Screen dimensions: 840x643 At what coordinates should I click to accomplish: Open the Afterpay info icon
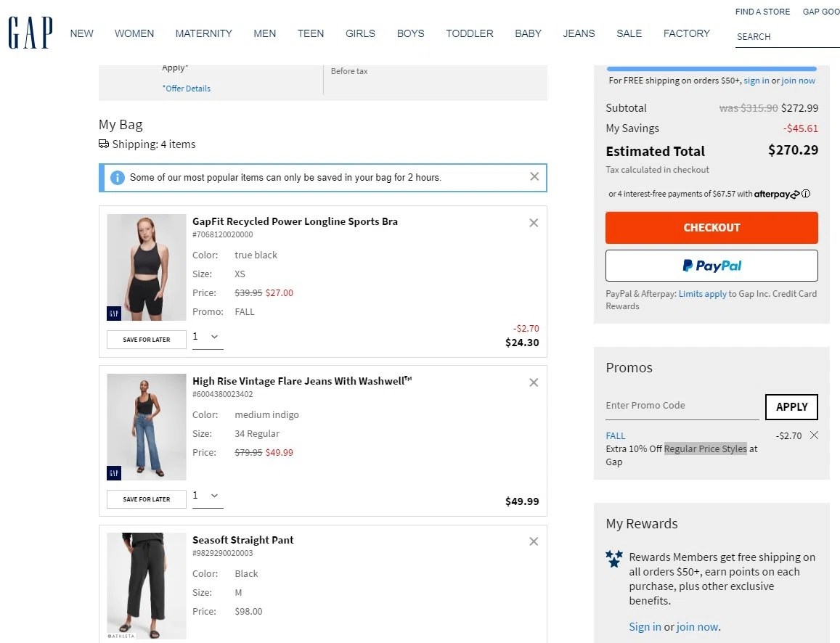click(x=806, y=194)
